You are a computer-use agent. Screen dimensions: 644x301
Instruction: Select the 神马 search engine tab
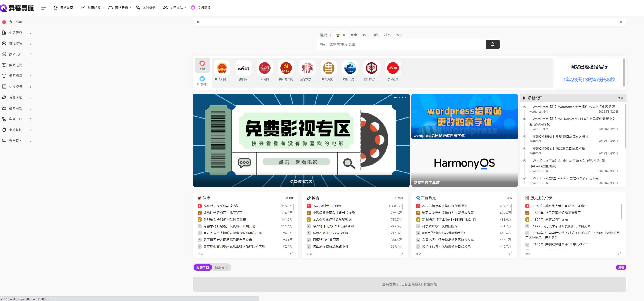[x=388, y=35]
